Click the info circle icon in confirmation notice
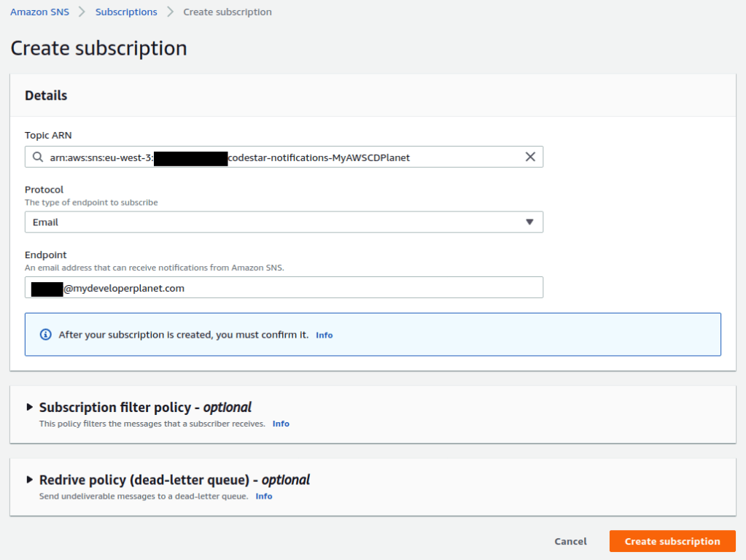 [46, 335]
